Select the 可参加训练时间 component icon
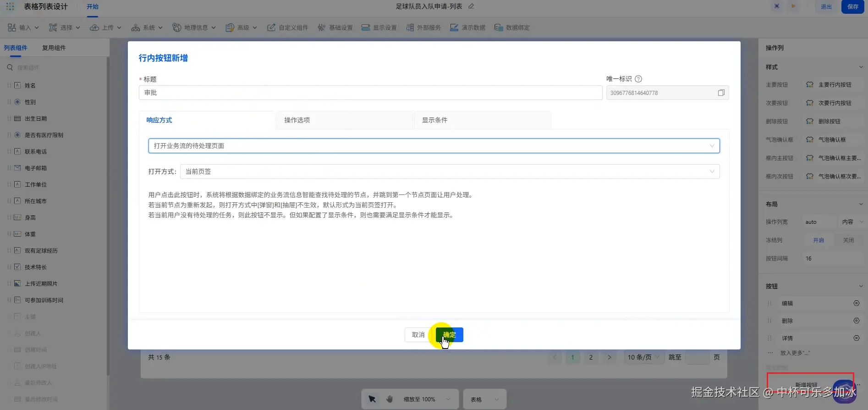Viewport: 868px width, 410px height. tap(17, 300)
